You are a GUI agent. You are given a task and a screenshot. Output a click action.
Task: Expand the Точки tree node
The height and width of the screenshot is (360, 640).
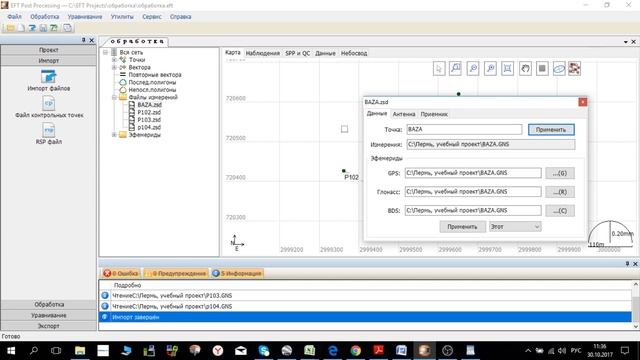[x=114, y=60]
